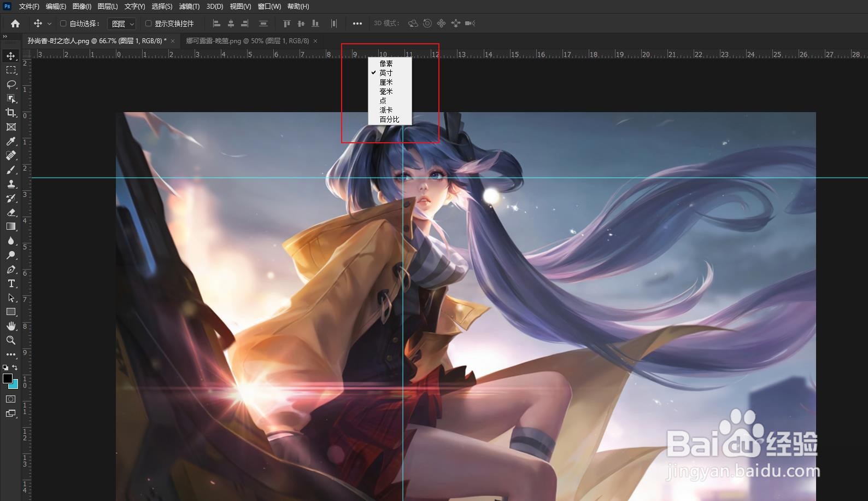Select the Horizontal Type tool
868x501 pixels.
[x=11, y=283]
